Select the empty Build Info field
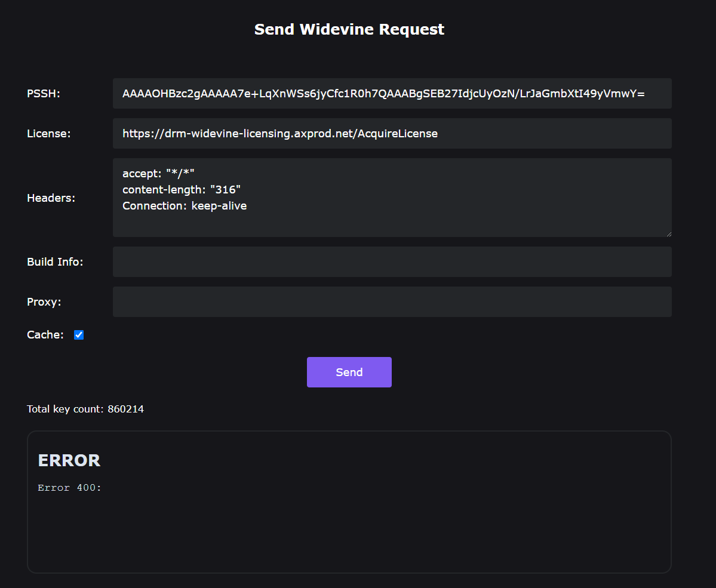Viewport: 716px width, 588px height. (392, 261)
